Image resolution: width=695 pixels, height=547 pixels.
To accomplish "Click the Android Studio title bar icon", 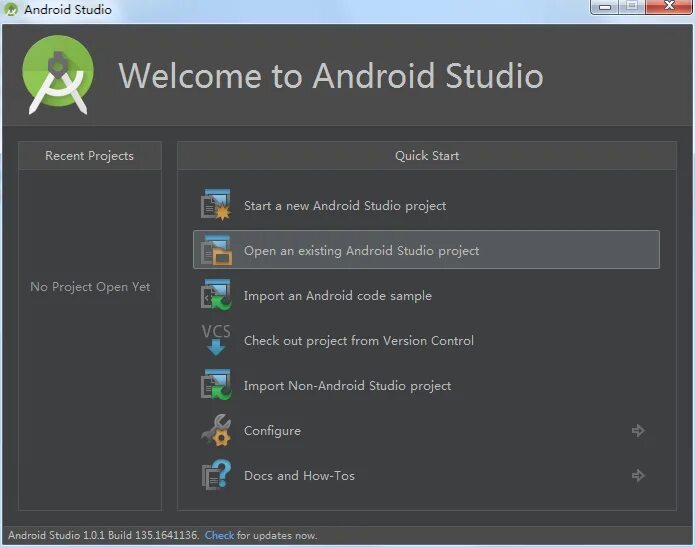I will tap(11, 9).
